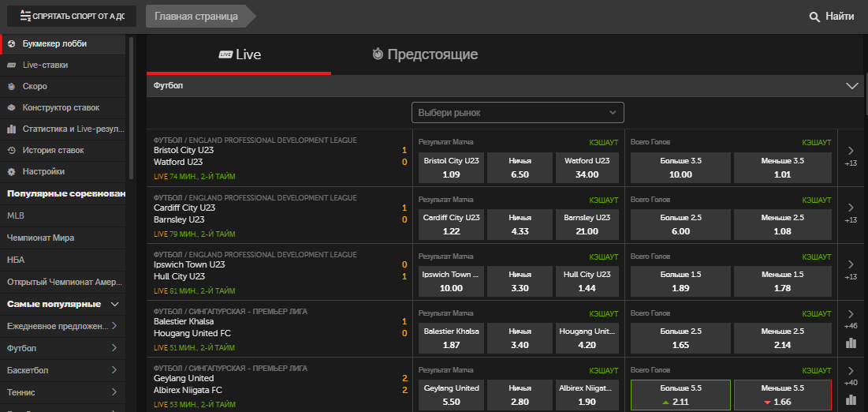Collapse the Футбол section chevron
Image resolution: width=868 pixels, height=412 pixels.
click(x=851, y=86)
